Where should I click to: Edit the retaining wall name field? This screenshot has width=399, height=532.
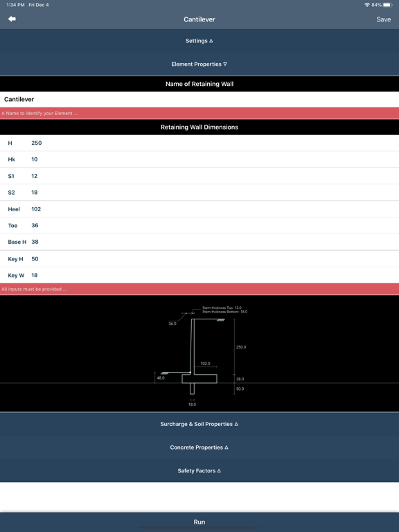click(199, 100)
